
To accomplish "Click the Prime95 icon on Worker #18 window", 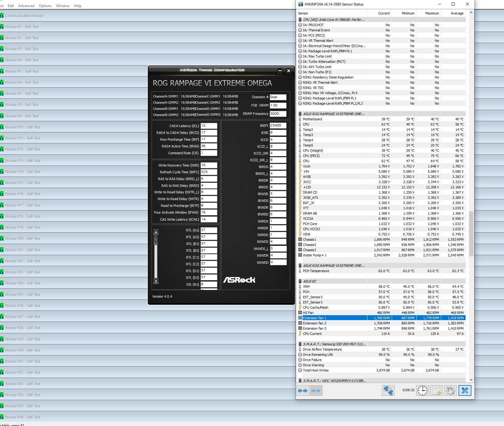I will (x=2, y=216).
